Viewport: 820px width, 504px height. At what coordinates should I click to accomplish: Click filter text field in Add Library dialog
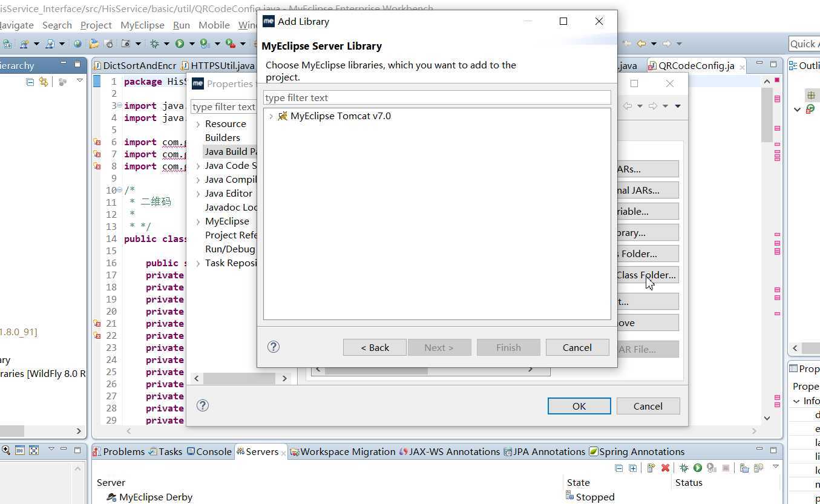coord(437,97)
